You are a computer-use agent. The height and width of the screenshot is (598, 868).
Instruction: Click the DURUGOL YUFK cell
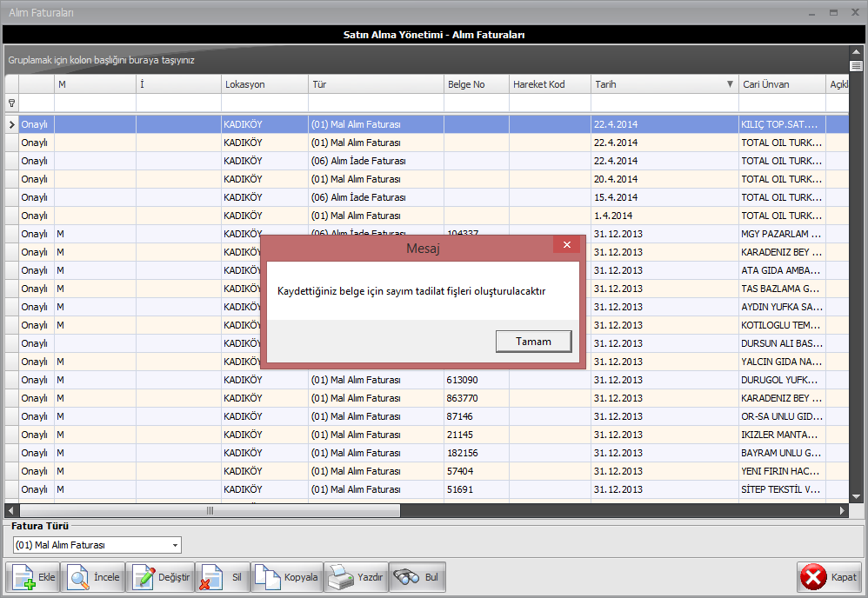pos(782,380)
